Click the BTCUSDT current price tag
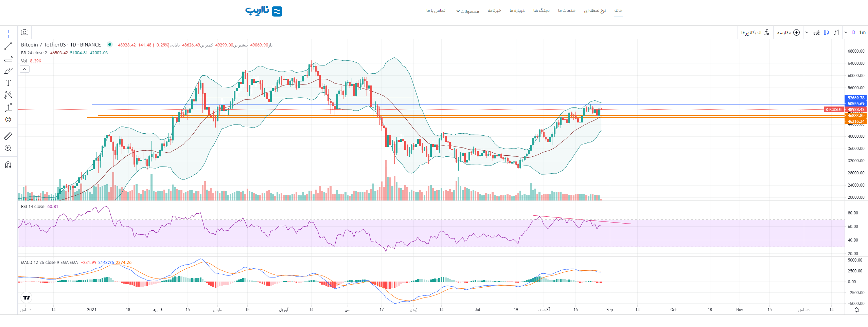Screen dimensions: 868x327 point(833,110)
